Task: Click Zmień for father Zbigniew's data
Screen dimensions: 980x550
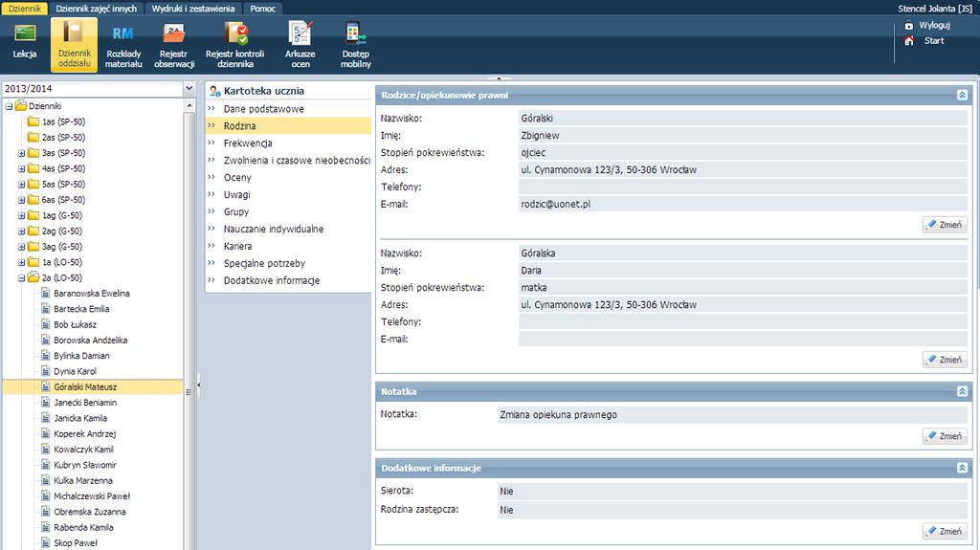Action: [x=945, y=225]
